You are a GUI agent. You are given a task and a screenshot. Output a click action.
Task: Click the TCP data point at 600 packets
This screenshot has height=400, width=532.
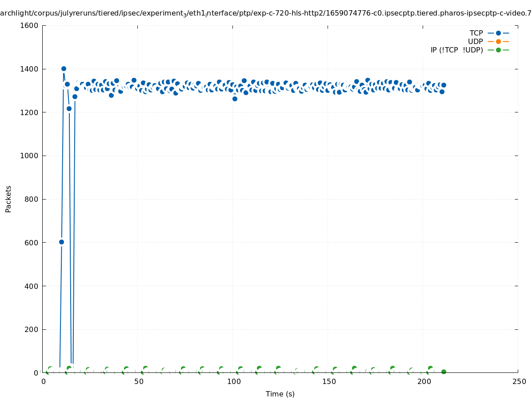[61, 242]
